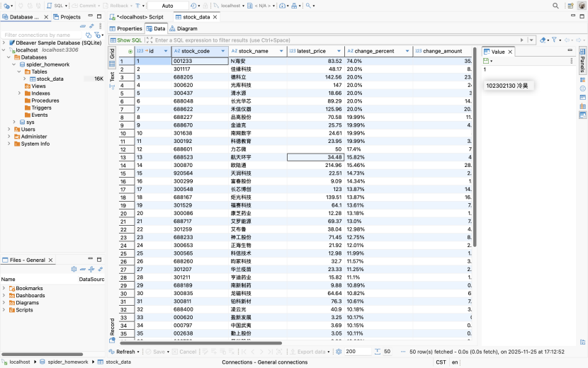This screenshot has height=368, width=588.
Task: Expand the DBeaver Sample Database node
Action: point(4,42)
